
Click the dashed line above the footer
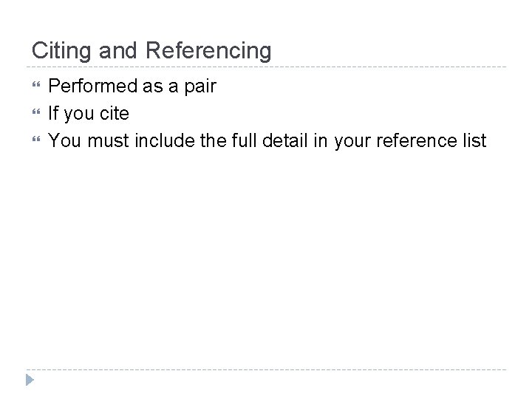267,369
